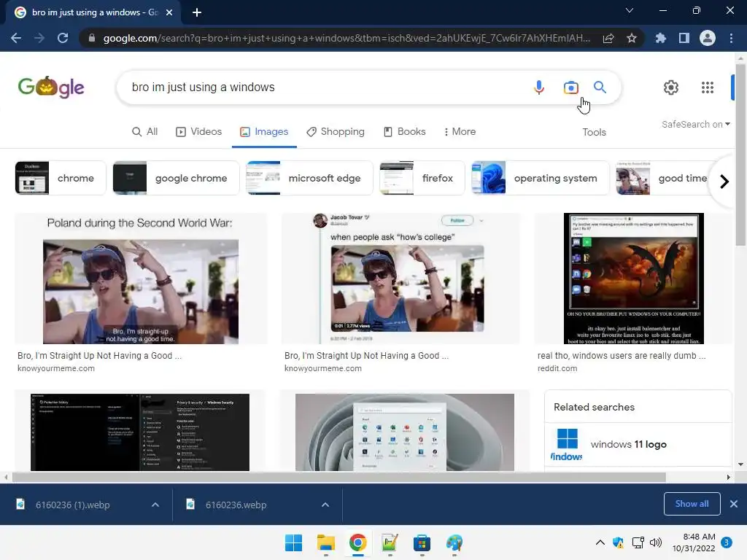Click the network tray icon

(x=638, y=542)
